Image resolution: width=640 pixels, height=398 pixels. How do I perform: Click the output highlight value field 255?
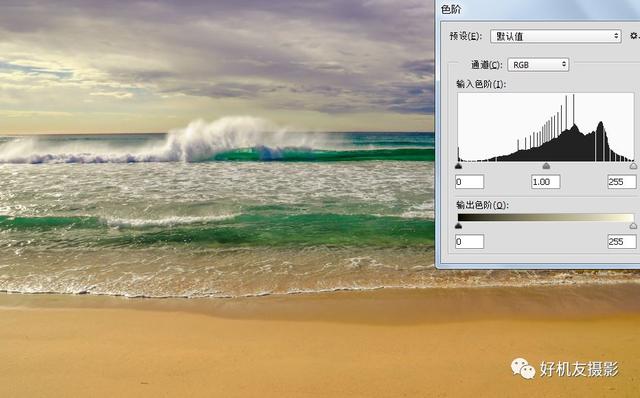tap(622, 242)
